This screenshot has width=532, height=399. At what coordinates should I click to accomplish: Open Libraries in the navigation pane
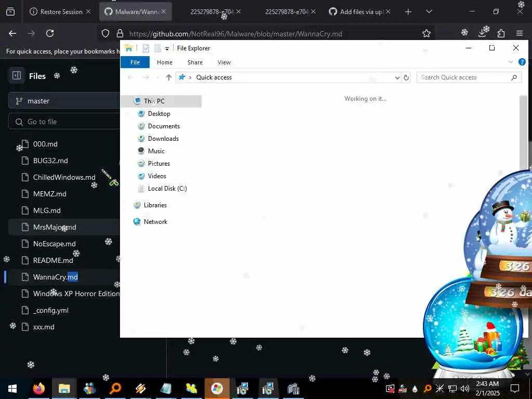[x=155, y=205]
